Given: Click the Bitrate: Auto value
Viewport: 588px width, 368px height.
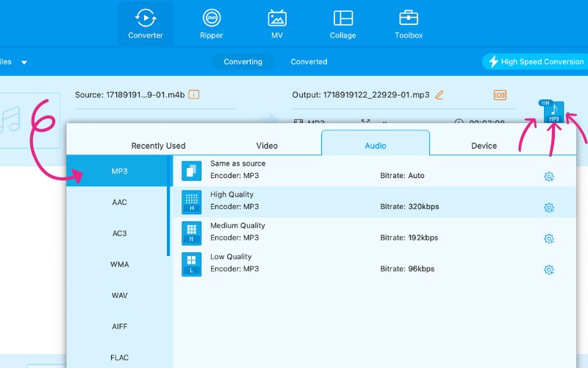Looking at the screenshot, I should 402,175.
